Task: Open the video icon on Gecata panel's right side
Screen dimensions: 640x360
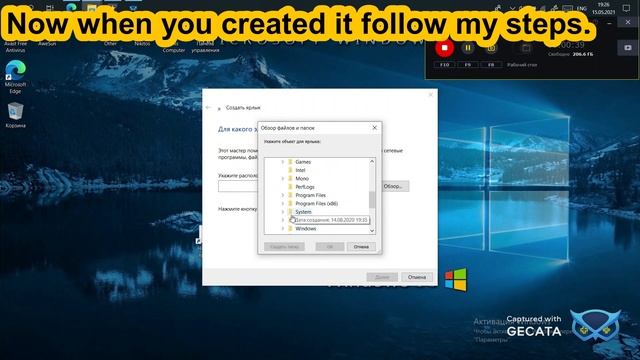Action: coord(628,48)
